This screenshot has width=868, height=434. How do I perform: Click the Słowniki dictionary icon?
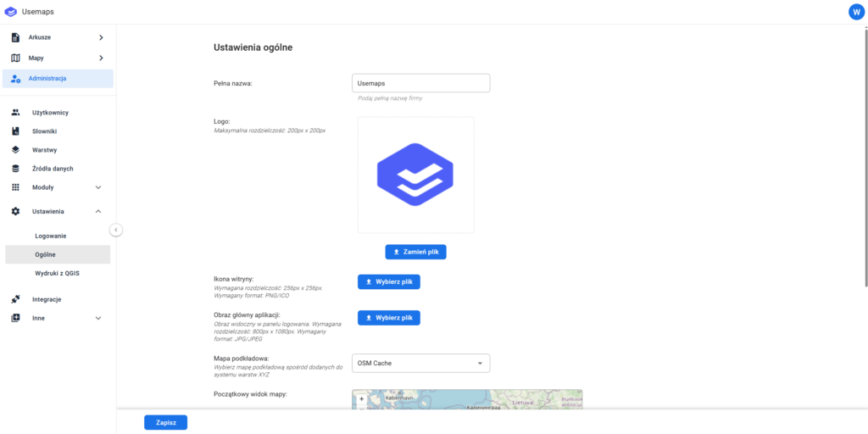(x=15, y=131)
